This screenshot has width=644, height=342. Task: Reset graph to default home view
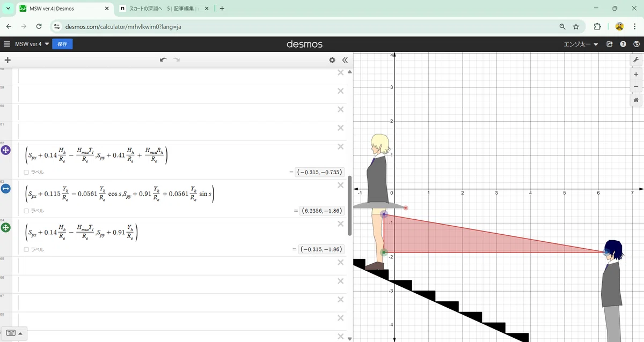pyautogui.click(x=636, y=100)
